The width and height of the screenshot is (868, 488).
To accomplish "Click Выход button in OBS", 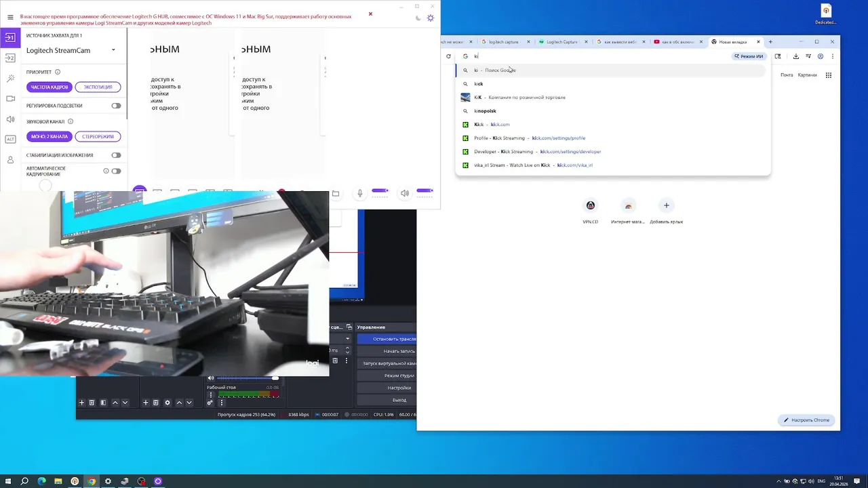I will pyautogui.click(x=387, y=400).
